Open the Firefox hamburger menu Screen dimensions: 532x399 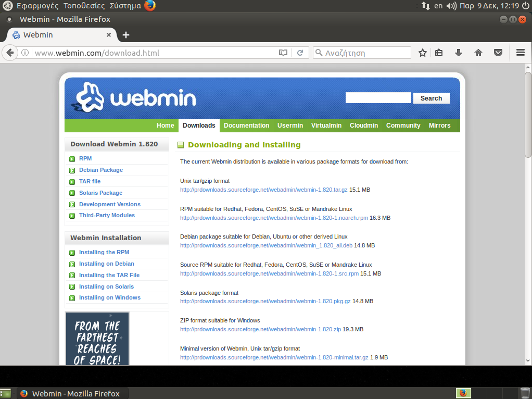pos(520,53)
